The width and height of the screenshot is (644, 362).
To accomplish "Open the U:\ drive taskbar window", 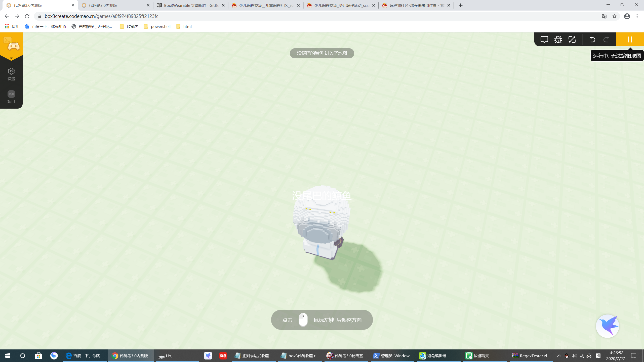I will pyautogui.click(x=177, y=356).
